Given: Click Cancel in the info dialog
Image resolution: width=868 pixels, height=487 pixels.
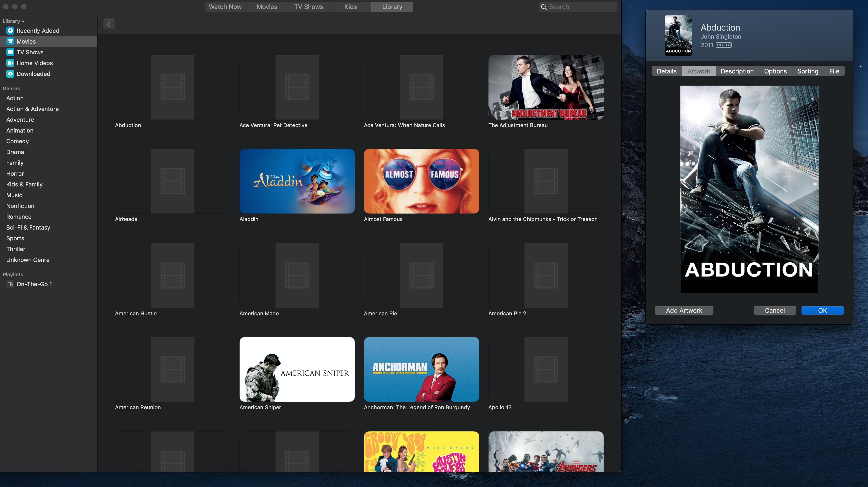Looking at the screenshot, I should [775, 310].
